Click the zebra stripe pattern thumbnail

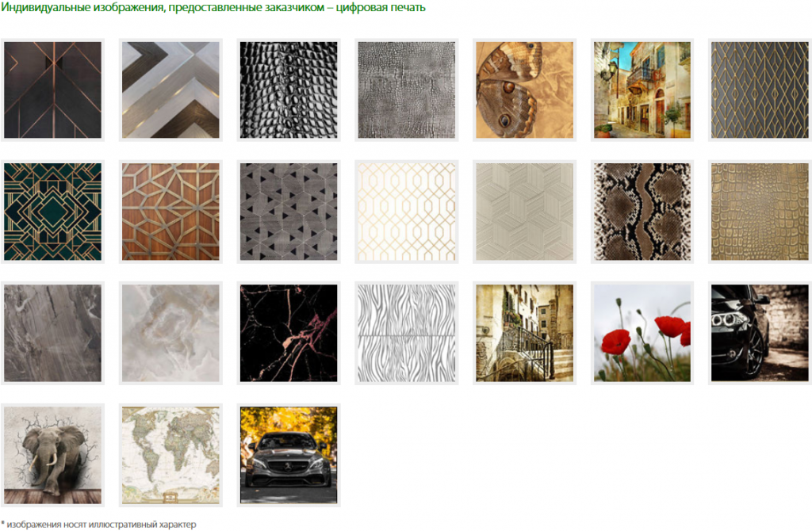[407, 333]
